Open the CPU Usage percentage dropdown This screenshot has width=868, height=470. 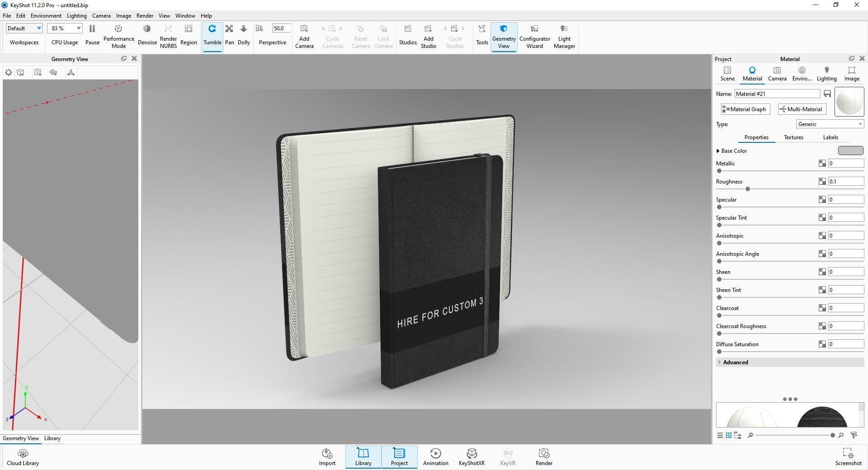tap(65, 28)
